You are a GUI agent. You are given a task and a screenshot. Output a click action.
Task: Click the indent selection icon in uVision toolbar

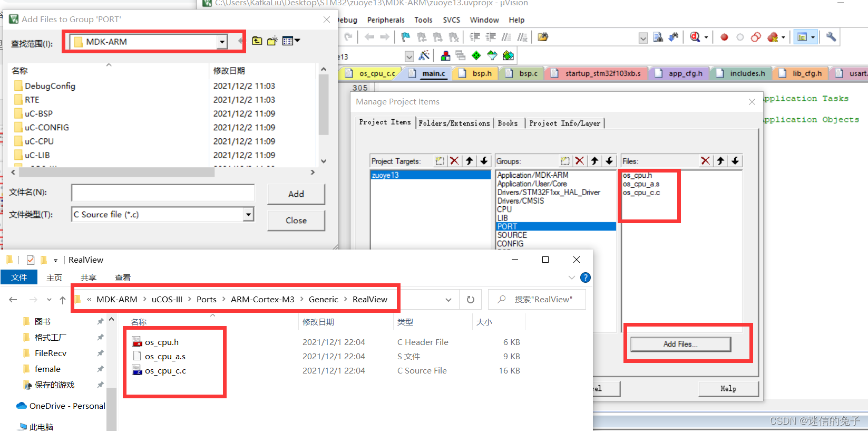click(475, 37)
